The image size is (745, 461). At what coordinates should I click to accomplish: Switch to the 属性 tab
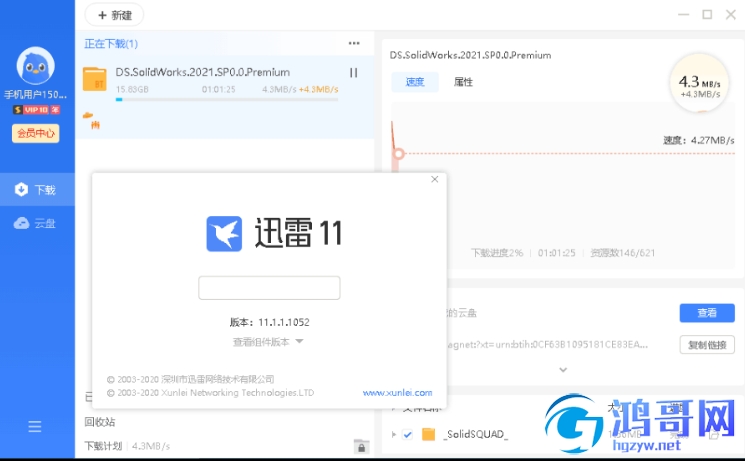[x=463, y=82]
